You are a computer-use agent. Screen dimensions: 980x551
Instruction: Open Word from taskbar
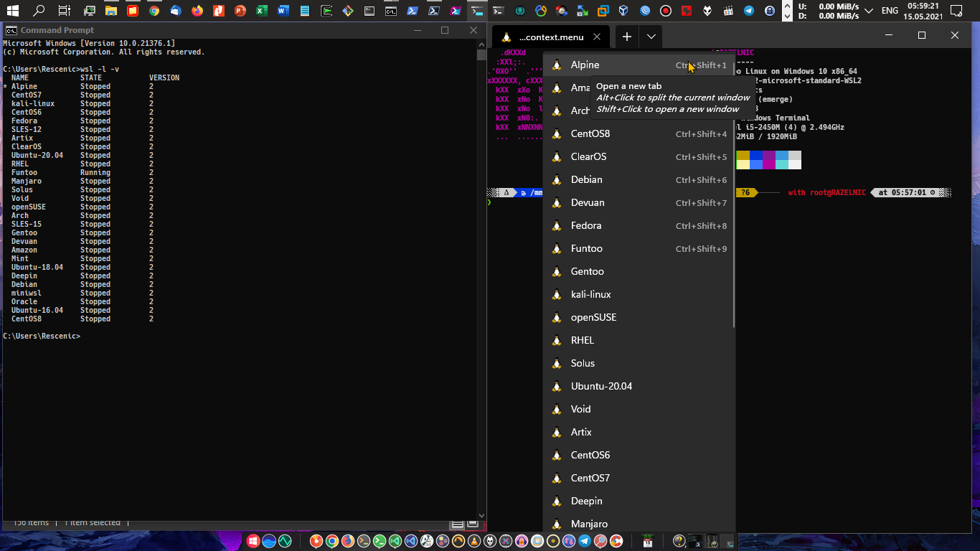pyautogui.click(x=283, y=11)
